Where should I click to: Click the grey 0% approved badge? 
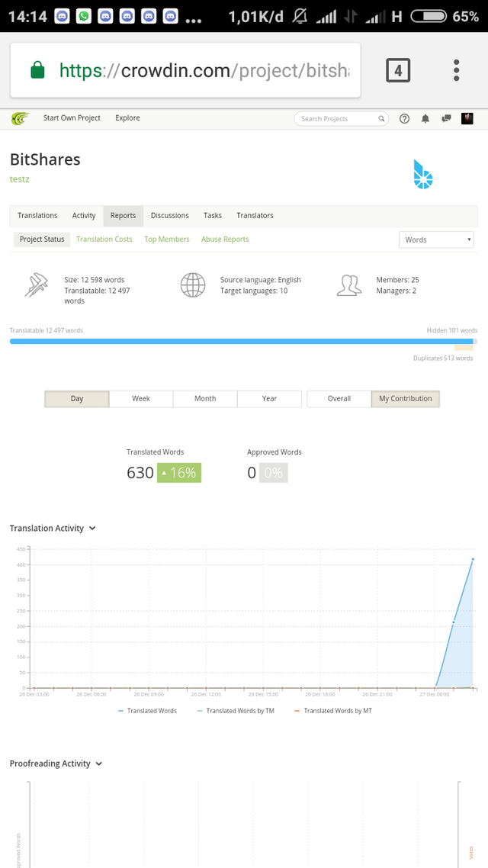pyautogui.click(x=273, y=473)
